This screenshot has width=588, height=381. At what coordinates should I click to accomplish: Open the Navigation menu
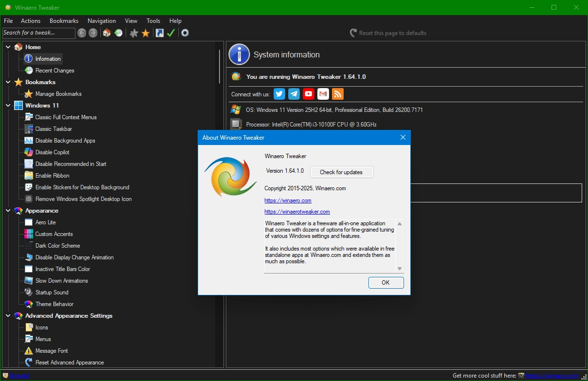(102, 21)
